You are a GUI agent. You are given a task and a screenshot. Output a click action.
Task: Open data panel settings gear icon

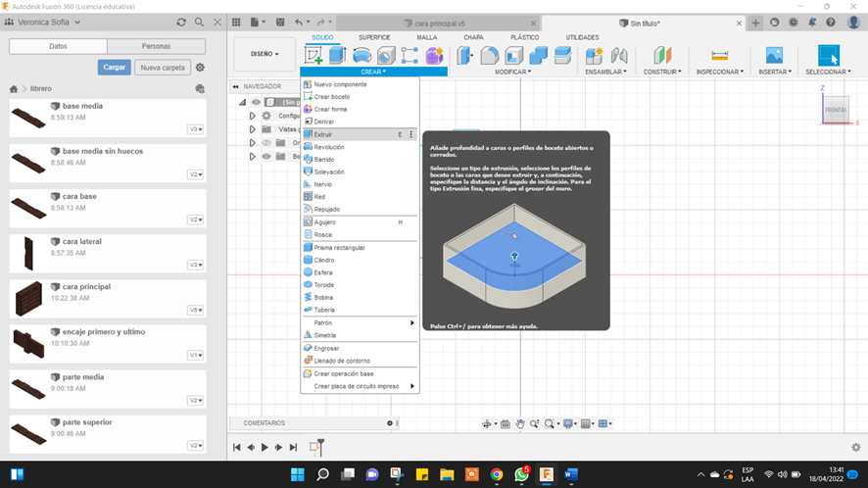coord(200,68)
